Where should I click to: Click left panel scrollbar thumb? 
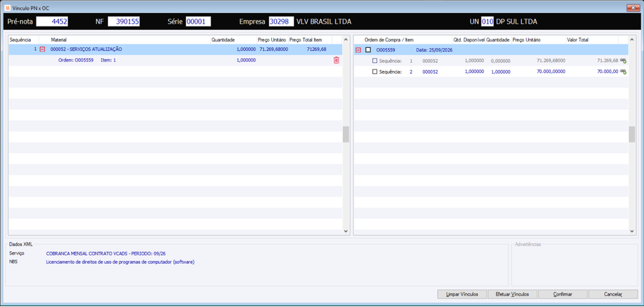(x=346, y=134)
